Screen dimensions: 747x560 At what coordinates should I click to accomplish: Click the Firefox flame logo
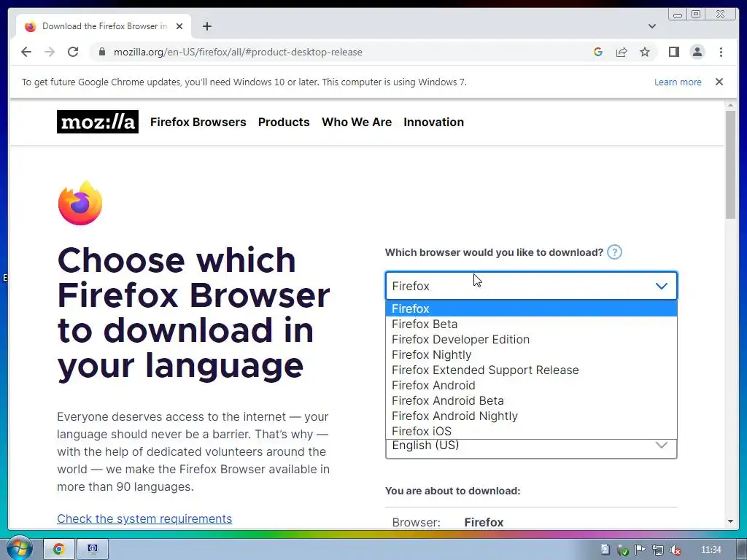pos(80,203)
